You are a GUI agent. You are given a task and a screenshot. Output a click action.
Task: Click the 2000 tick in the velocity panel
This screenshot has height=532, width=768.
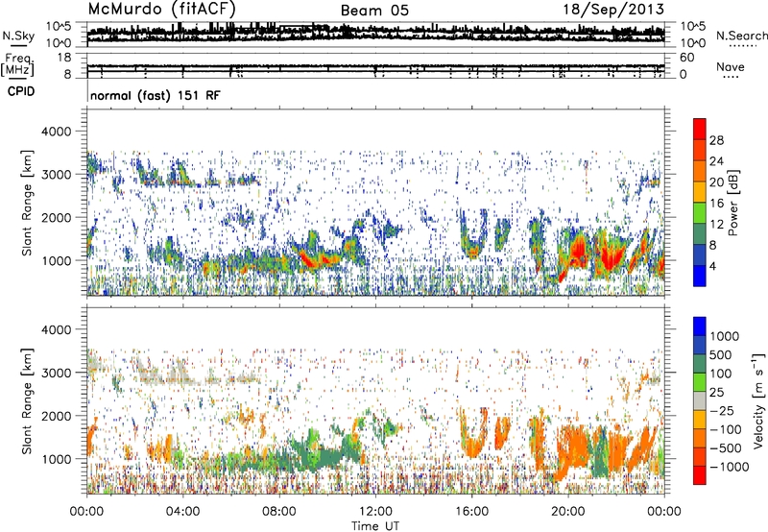tap(57, 416)
